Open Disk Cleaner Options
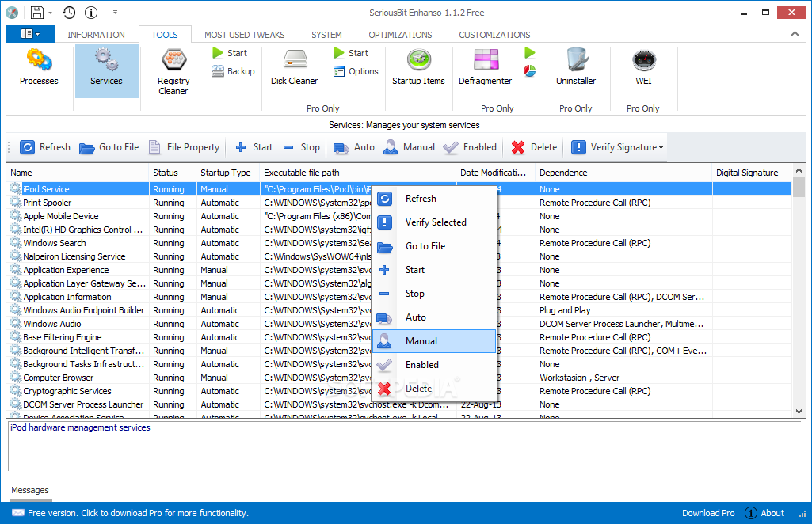Screen dimensions: 812x524 tap(356, 71)
